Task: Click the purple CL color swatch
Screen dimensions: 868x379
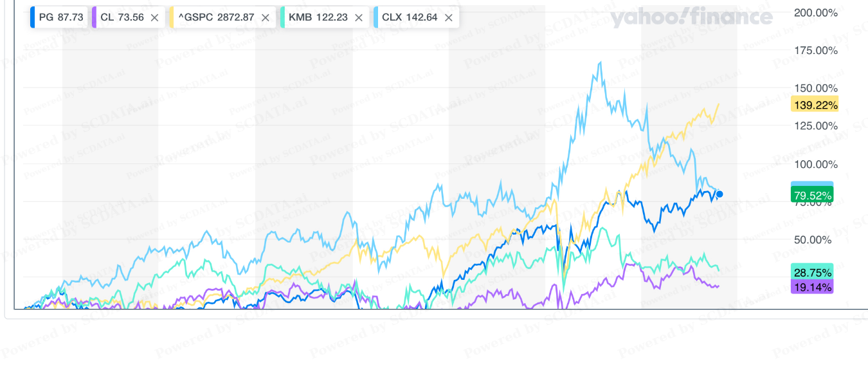Action: click(95, 17)
